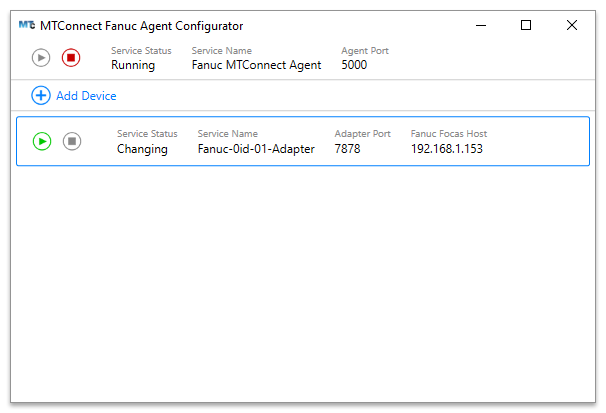Select the Adapter Port value 7878
Screen dimensions: 606x413
347,149
